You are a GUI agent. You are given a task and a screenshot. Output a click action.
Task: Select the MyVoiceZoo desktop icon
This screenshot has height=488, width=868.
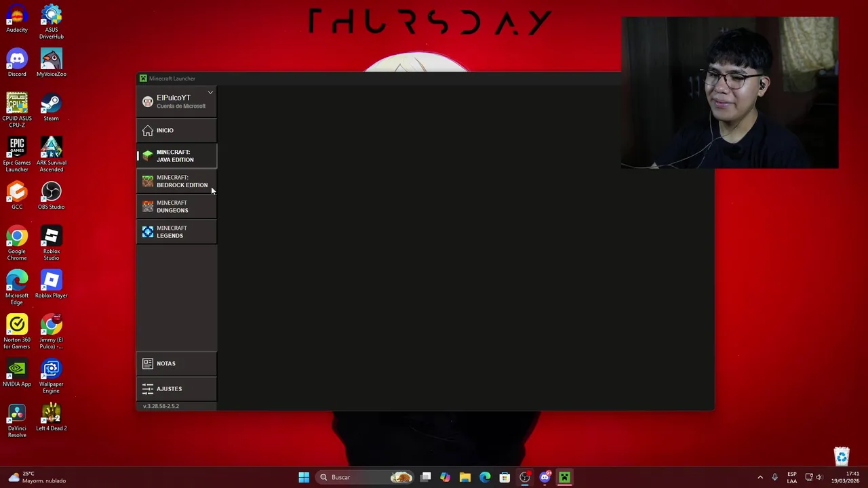(x=52, y=63)
